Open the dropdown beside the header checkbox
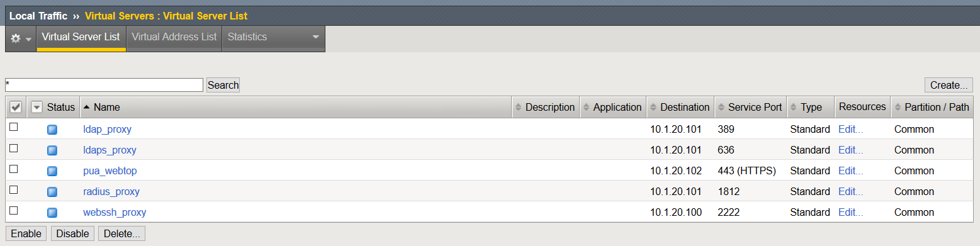This screenshot has width=980, height=246. click(x=37, y=108)
